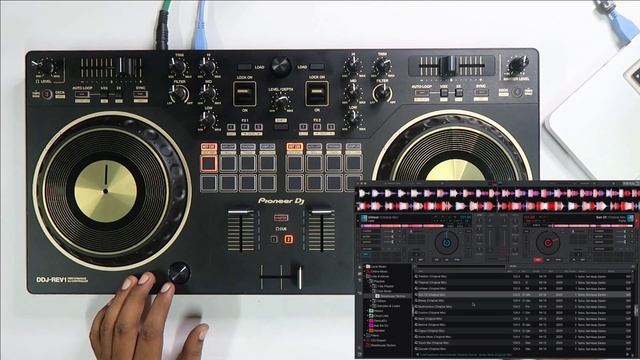The height and width of the screenshot is (360, 640).
Task: Select Trapeze (Original Mix) track row
Action: (522, 282)
